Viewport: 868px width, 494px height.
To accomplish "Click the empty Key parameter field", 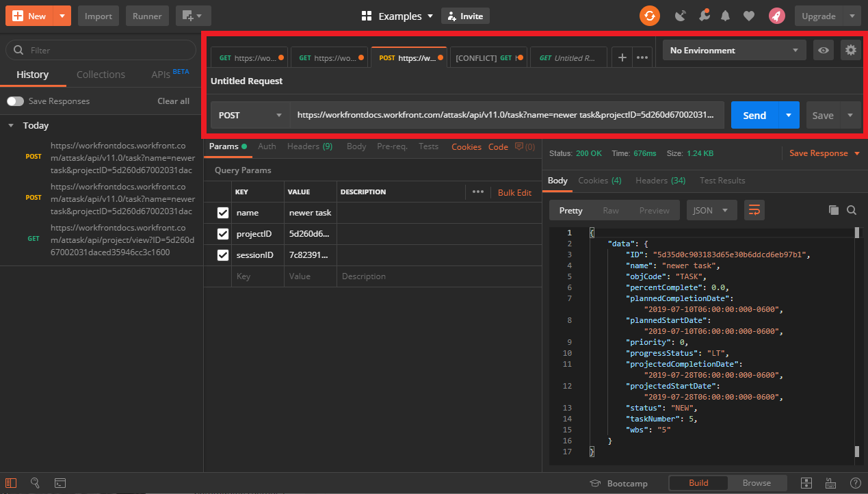I will coord(257,276).
